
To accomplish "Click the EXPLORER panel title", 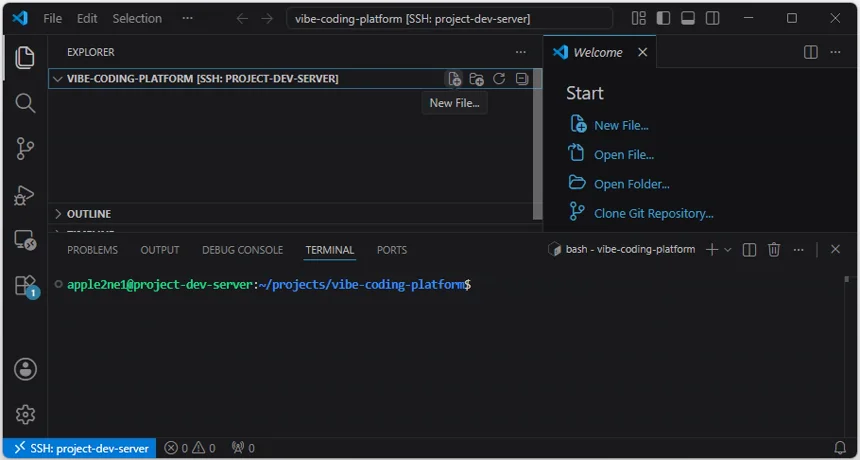I will coord(90,52).
